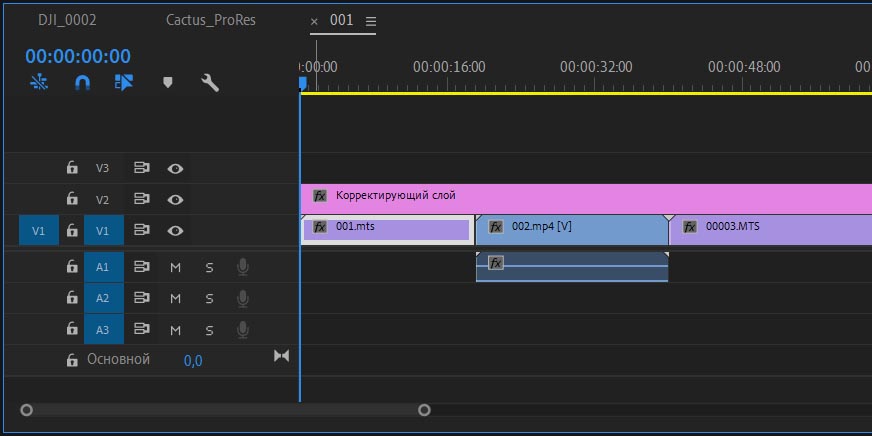The width and height of the screenshot is (872, 436).
Task: Click fx badge on 00003.MTS clip
Action: point(690,227)
